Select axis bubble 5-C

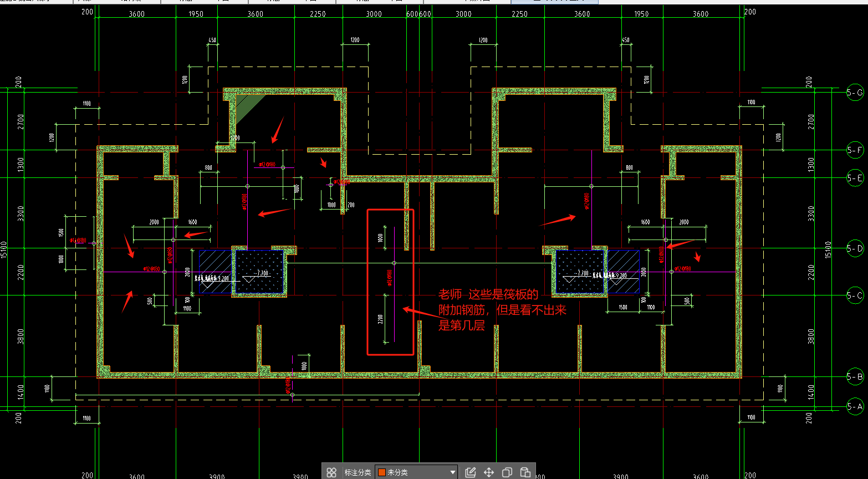(x=855, y=295)
